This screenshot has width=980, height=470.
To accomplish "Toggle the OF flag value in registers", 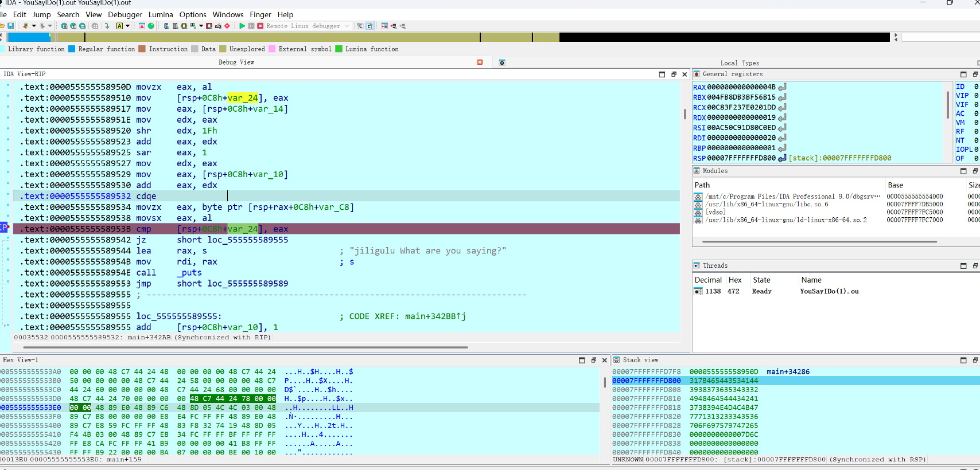I will 976,158.
